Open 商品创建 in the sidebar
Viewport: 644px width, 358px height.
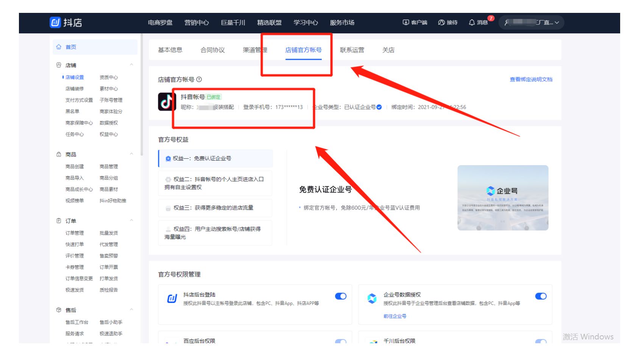click(75, 167)
